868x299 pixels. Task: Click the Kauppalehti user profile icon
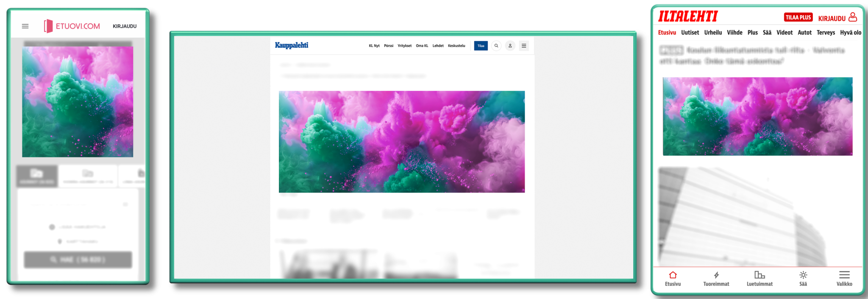[x=510, y=46]
